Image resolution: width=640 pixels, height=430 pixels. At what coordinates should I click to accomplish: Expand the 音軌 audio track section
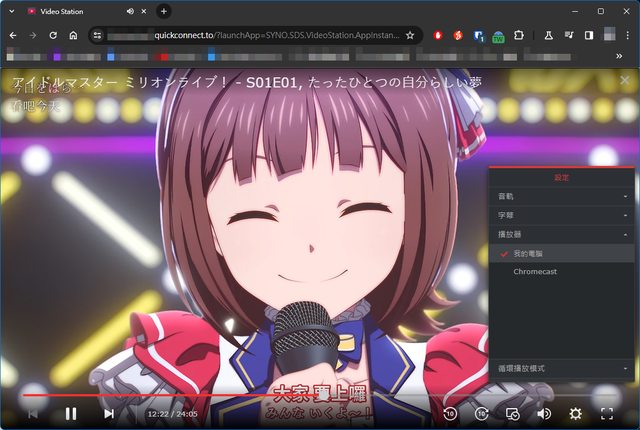click(x=561, y=196)
